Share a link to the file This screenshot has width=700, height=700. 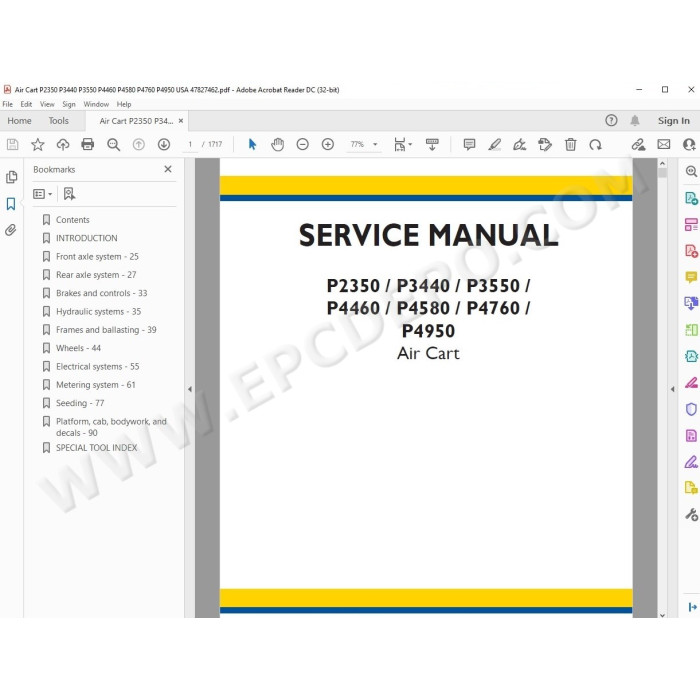click(638, 145)
